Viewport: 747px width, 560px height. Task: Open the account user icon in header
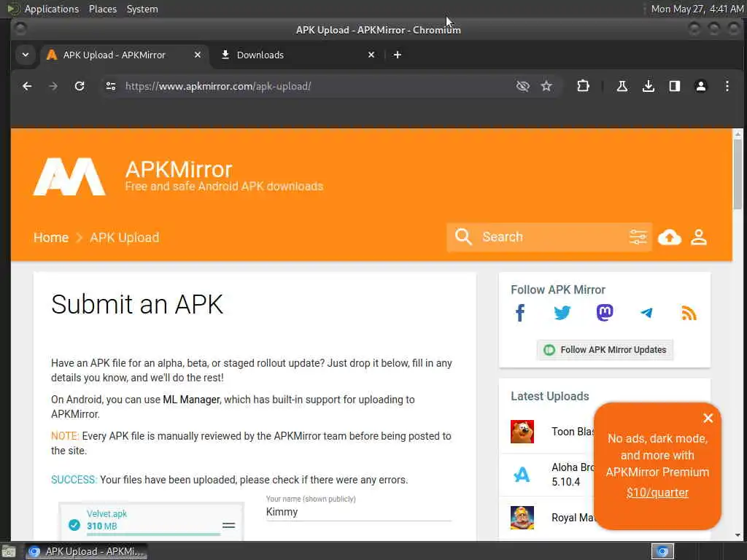coord(699,237)
